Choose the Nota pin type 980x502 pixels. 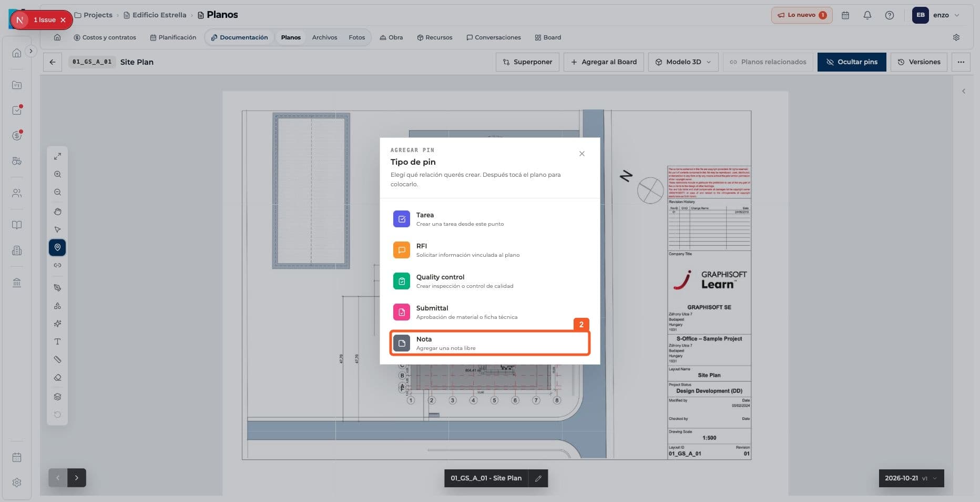click(490, 343)
